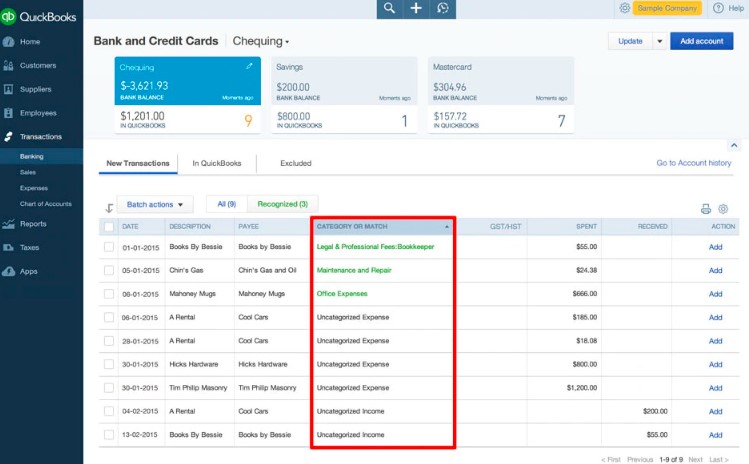The width and height of the screenshot is (749, 464).
Task: Click the Home dashboard icon
Action: (8, 42)
